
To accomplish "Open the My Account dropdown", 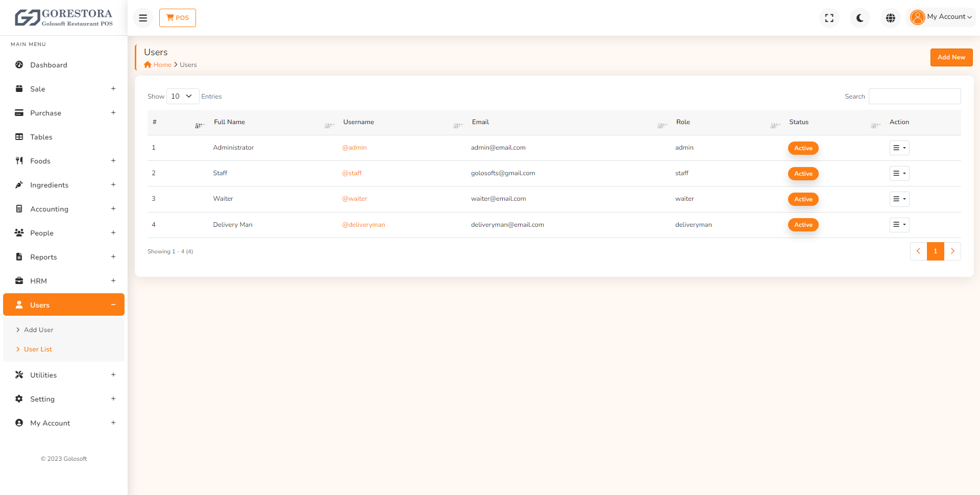I will (941, 17).
